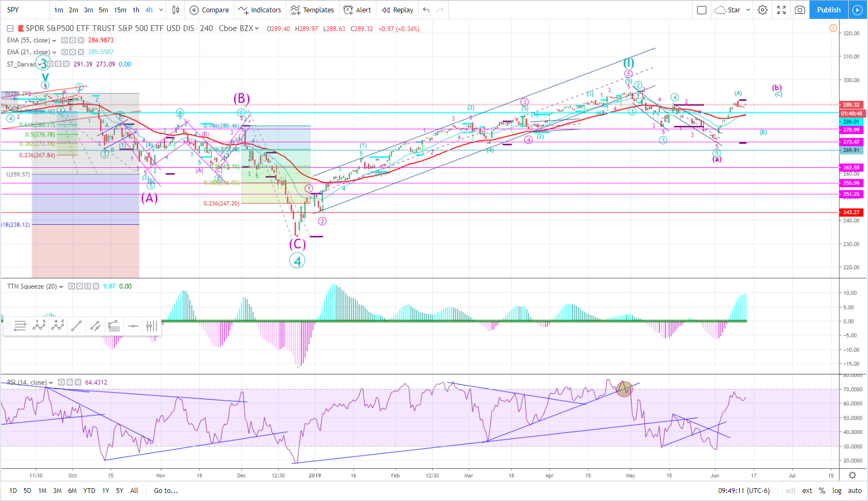Remove the TTM Squeeze indicator

tap(95, 286)
